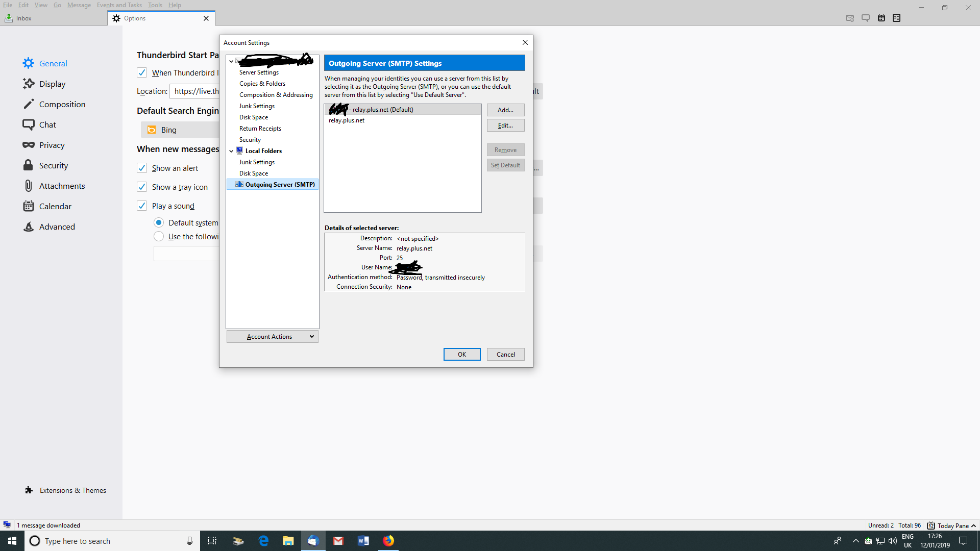Open the Account Actions dropdown
980x551 pixels.
[x=273, y=337]
